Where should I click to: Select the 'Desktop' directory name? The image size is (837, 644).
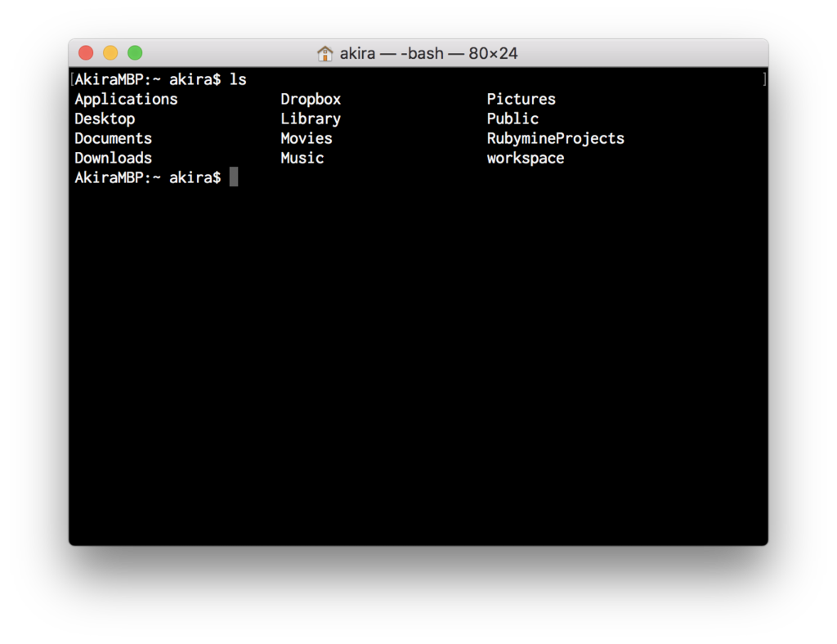pos(105,119)
